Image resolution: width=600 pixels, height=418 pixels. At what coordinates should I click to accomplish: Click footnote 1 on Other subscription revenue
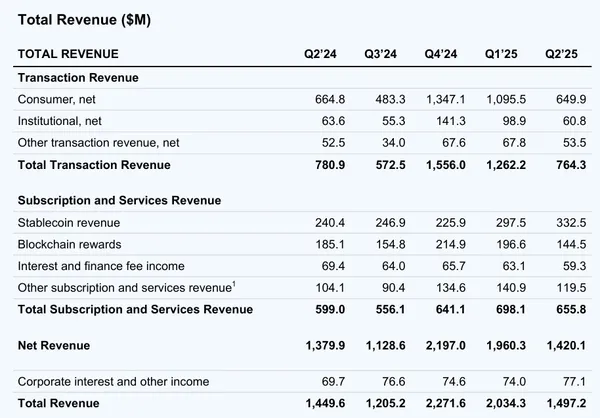click(234, 285)
